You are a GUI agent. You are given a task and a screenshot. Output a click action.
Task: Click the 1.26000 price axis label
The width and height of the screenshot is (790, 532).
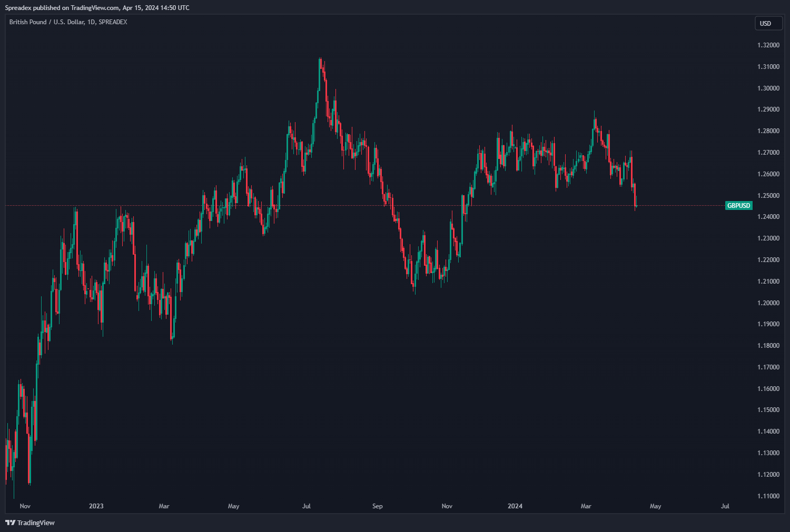pyautogui.click(x=768, y=174)
